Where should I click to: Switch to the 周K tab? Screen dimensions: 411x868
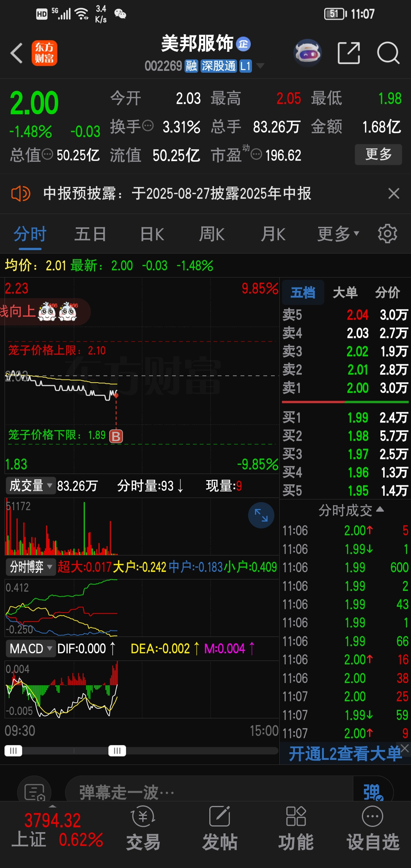pos(212,234)
